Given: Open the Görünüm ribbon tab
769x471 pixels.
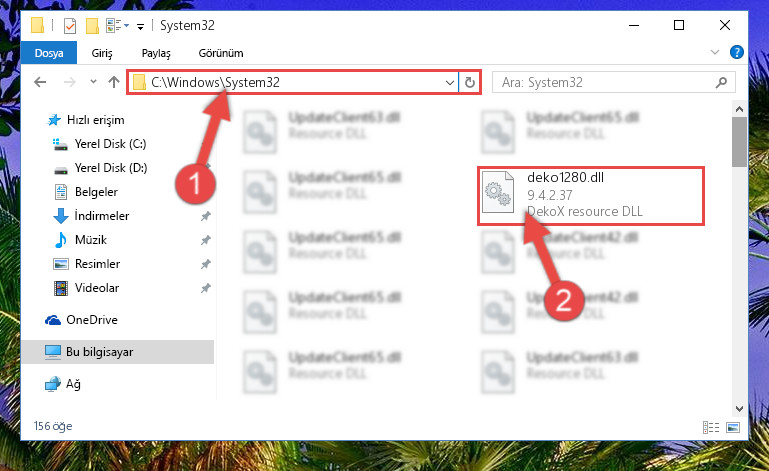Looking at the screenshot, I should [x=221, y=53].
